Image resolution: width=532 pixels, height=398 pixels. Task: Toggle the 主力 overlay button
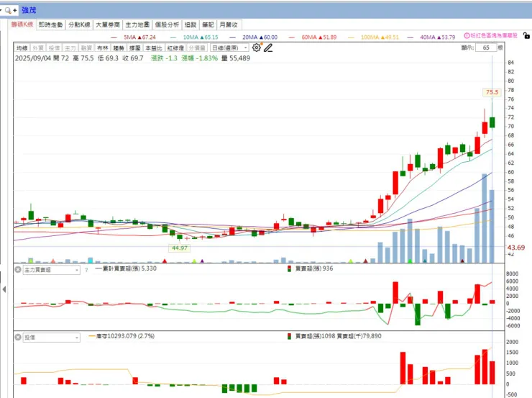coord(70,48)
